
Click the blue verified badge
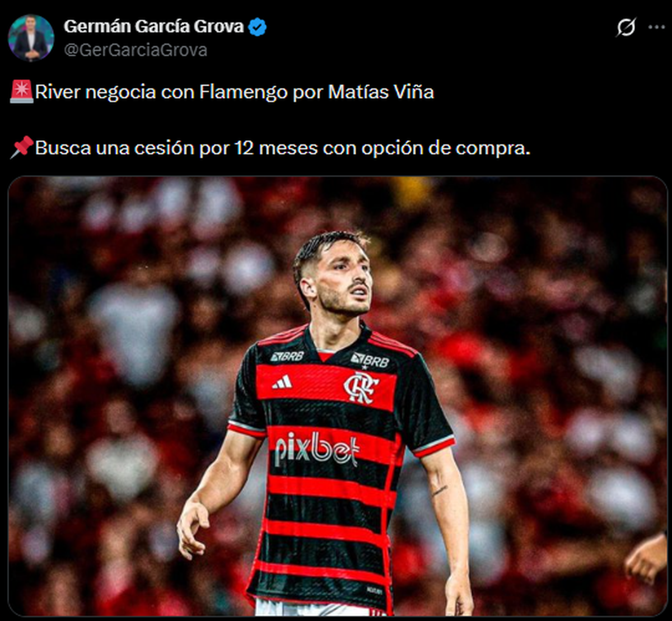point(257,26)
